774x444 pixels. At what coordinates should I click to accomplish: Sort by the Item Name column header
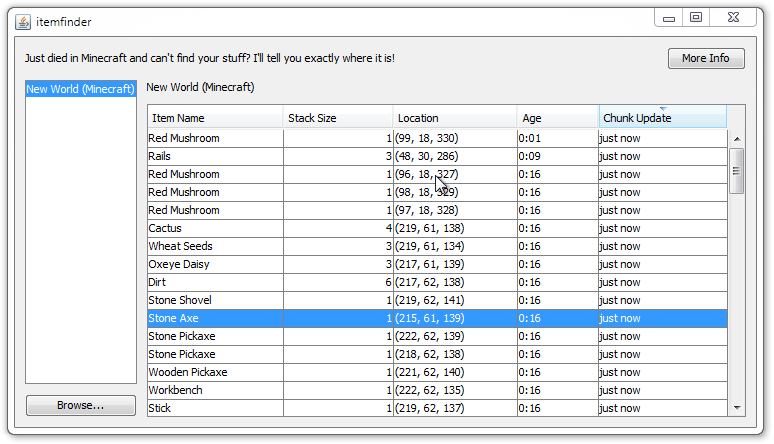pyautogui.click(x=215, y=118)
